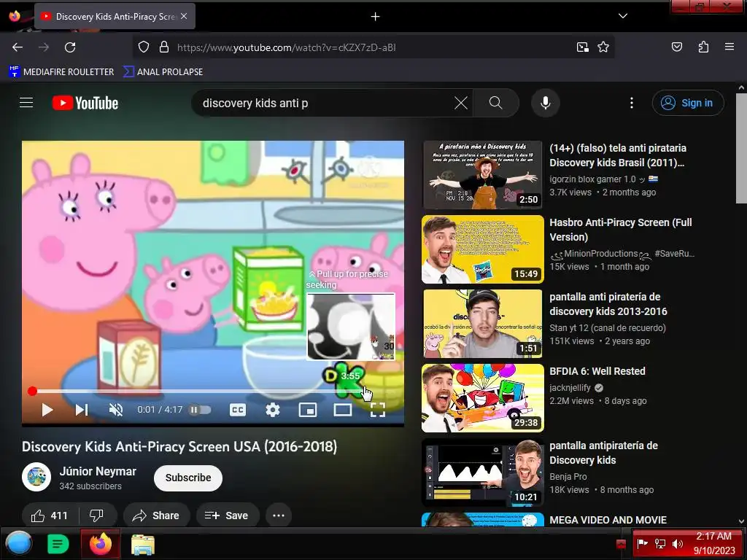Play the video
Viewport: 747px width, 560px height.
47,410
